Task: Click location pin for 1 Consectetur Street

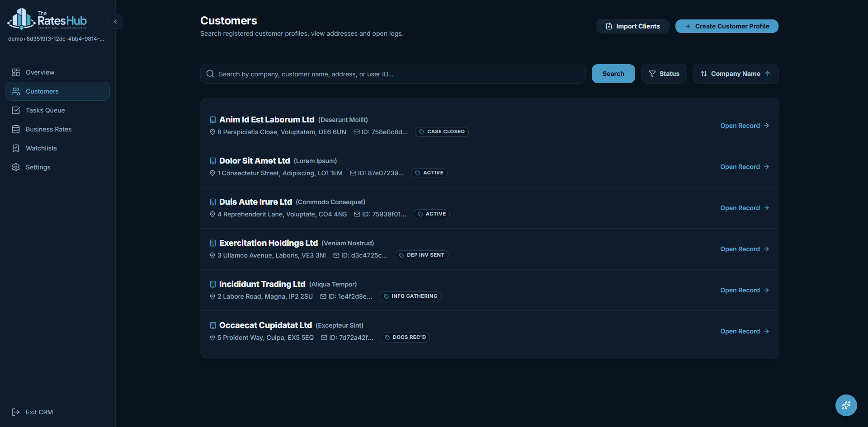Action: click(212, 173)
